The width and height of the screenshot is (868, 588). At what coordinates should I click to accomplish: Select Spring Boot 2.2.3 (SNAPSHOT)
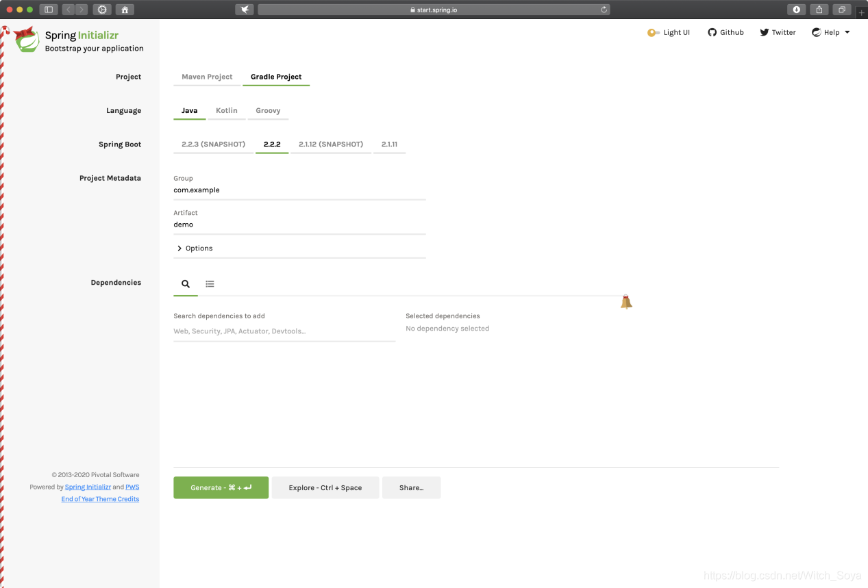click(213, 144)
